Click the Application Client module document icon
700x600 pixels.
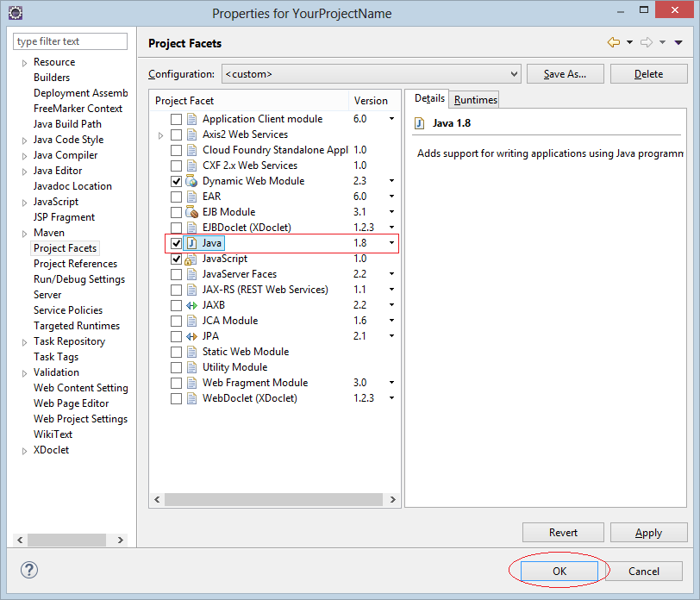(x=192, y=119)
